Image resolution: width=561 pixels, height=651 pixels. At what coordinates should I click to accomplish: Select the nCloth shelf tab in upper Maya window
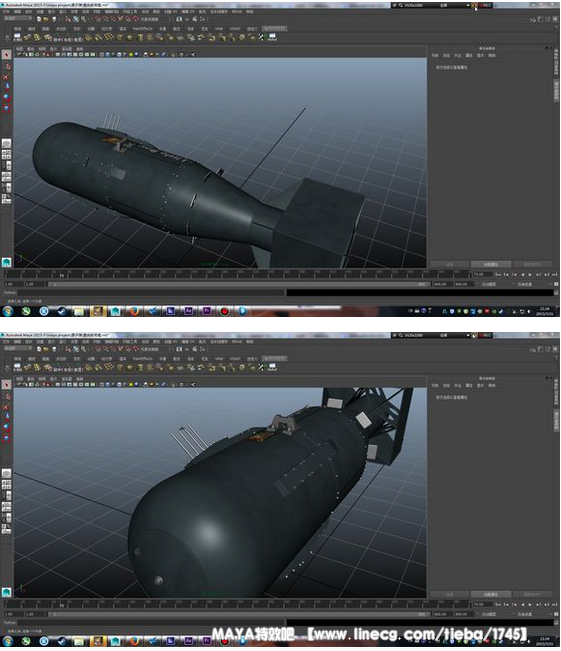[x=235, y=29]
